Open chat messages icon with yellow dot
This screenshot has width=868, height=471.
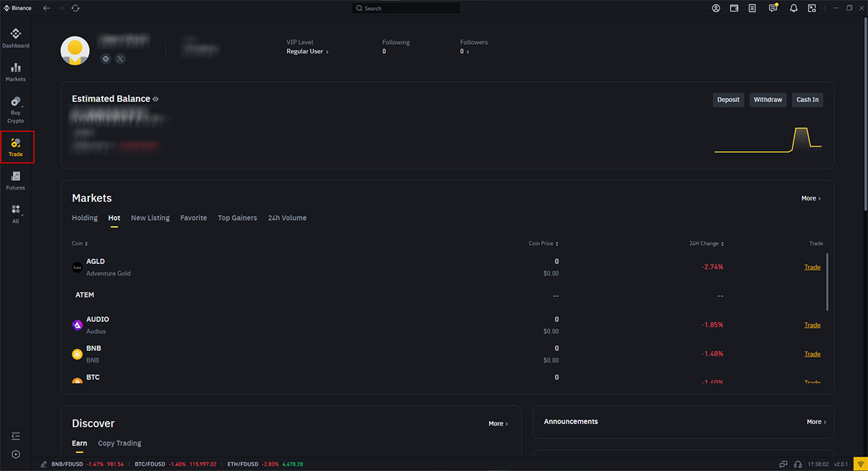pos(773,8)
